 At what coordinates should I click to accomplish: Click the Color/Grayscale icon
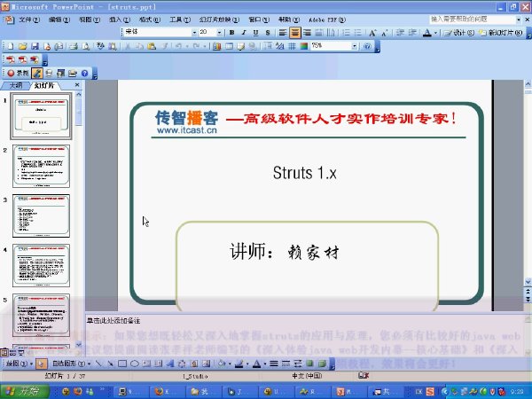[304, 46]
